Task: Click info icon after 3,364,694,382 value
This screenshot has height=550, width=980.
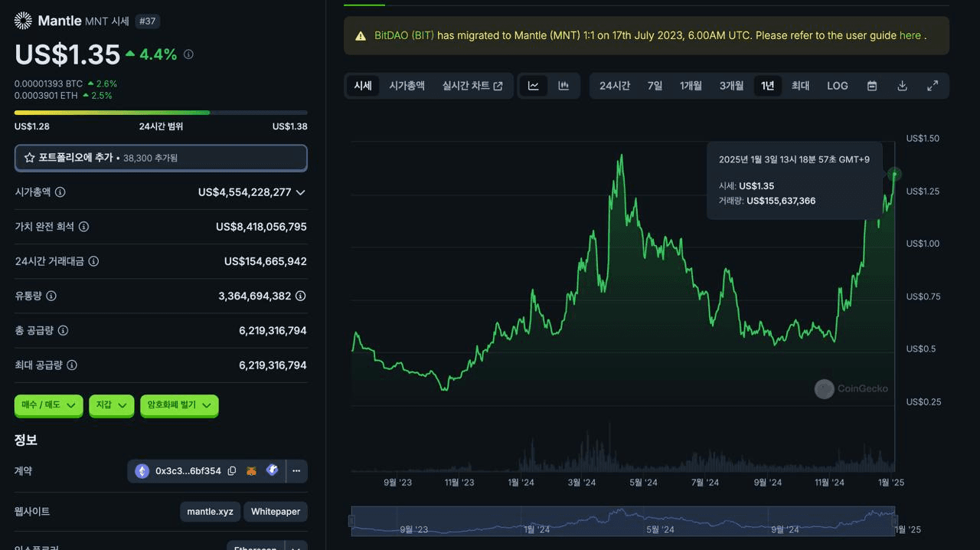Action: point(301,296)
